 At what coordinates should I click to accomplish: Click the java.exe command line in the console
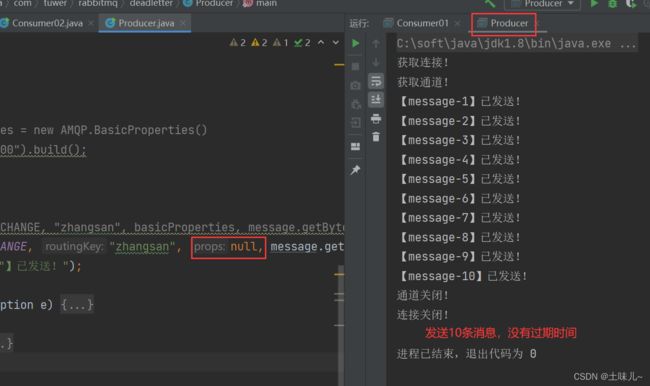[x=517, y=44]
